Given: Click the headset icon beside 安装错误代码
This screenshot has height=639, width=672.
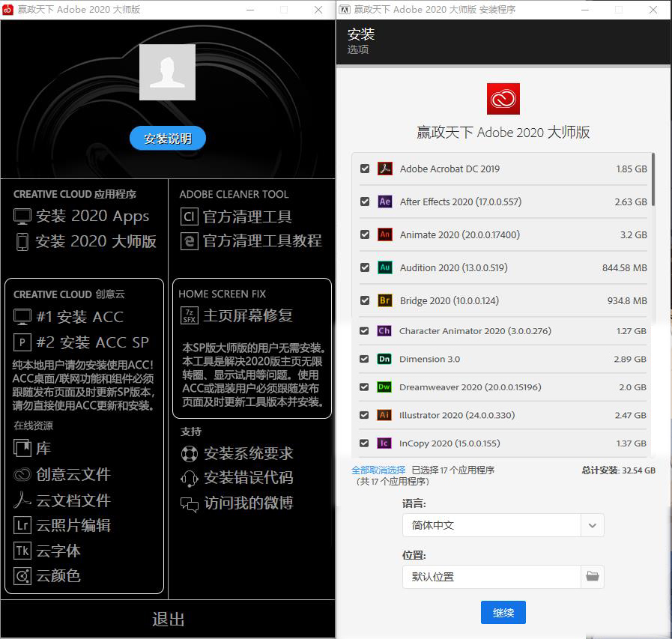Looking at the screenshot, I should [190, 478].
